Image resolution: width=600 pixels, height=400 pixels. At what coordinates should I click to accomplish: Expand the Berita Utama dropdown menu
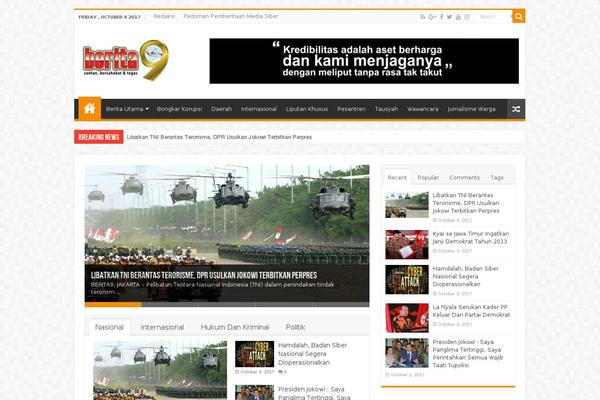click(127, 109)
